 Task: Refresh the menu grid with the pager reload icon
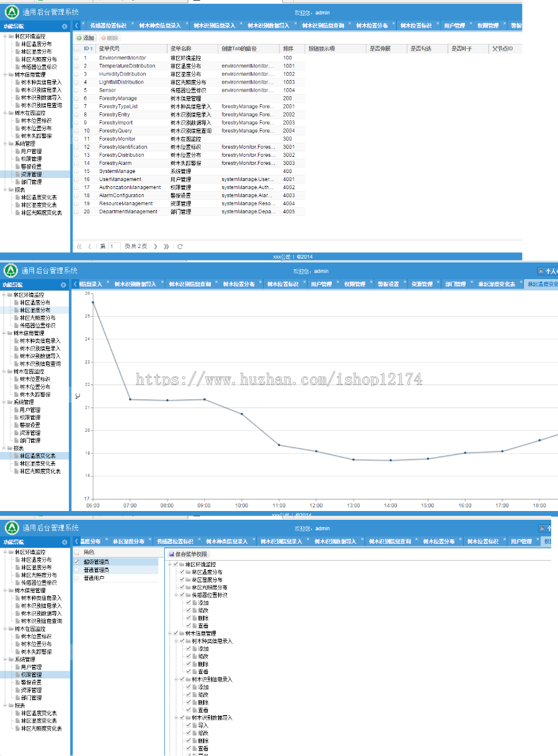tap(180, 246)
